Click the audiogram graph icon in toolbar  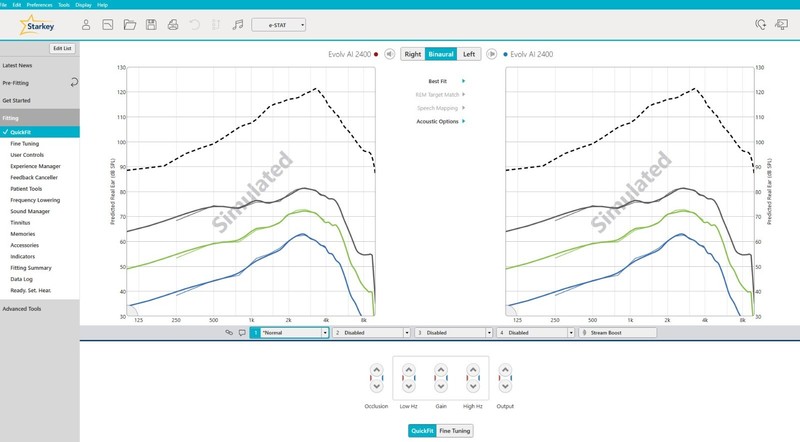coord(108,24)
